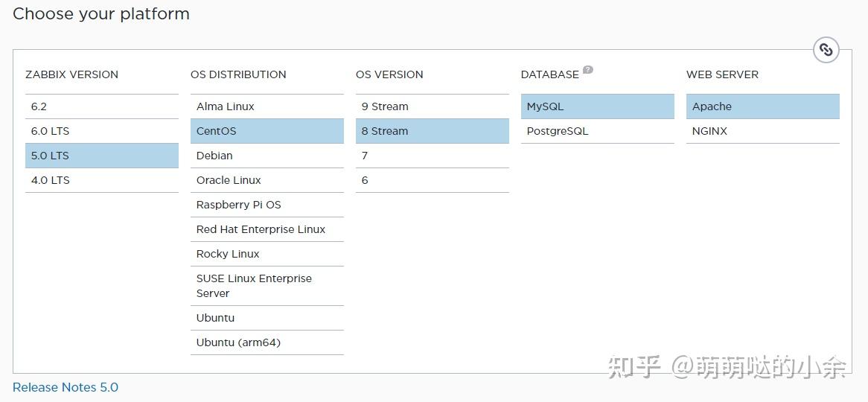This screenshot has height=402, width=868.
Task: Pick the Ubuntu distribution option
Action: (x=267, y=318)
